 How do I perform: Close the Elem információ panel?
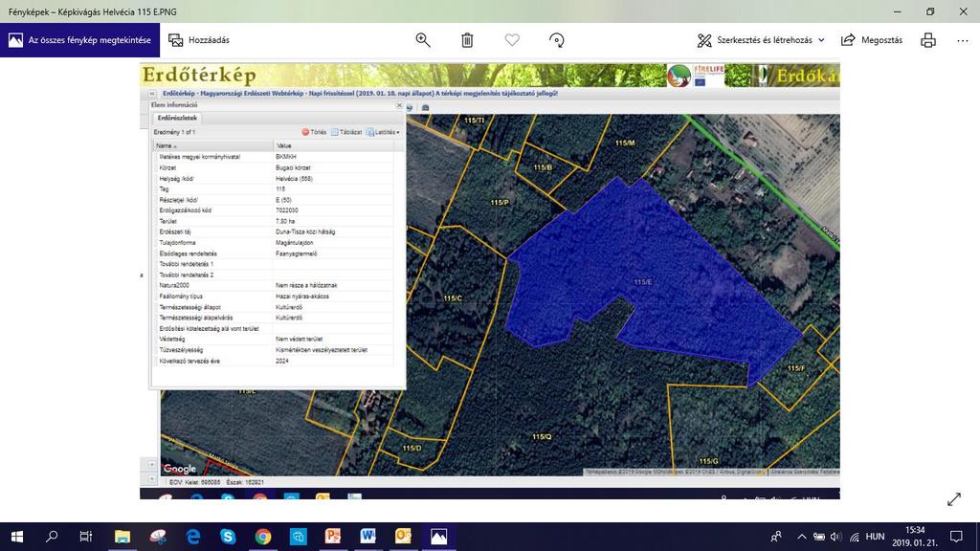click(x=399, y=105)
